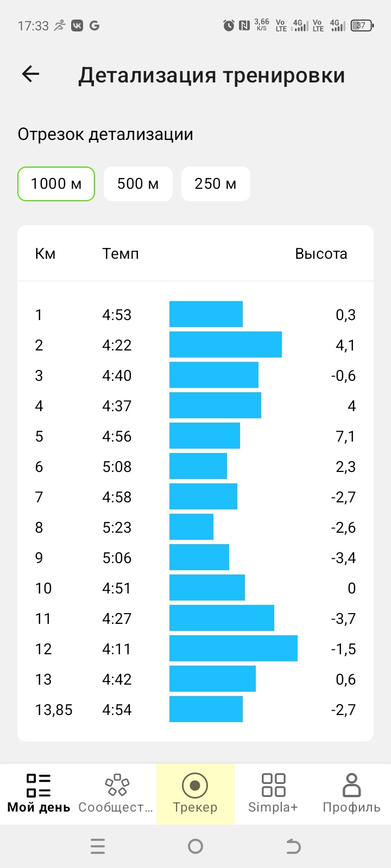Tap the battery indicator in status bar
Image resolution: width=391 pixels, height=868 pixels.
(x=362, y=25)
